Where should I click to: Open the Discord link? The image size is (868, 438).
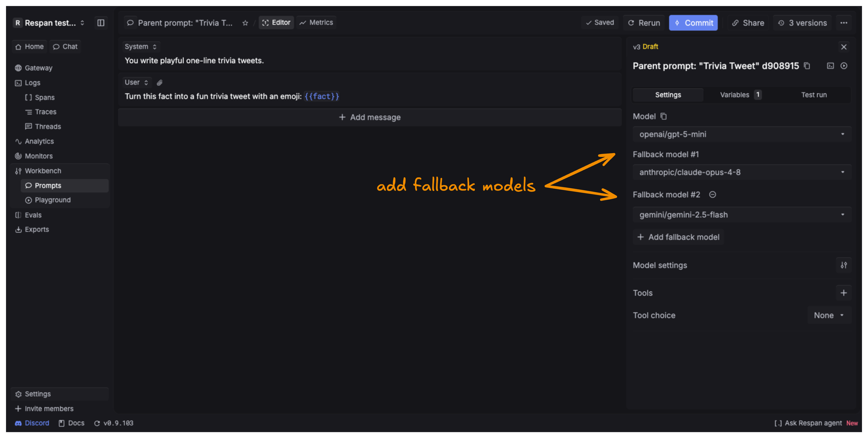(32, 423)
